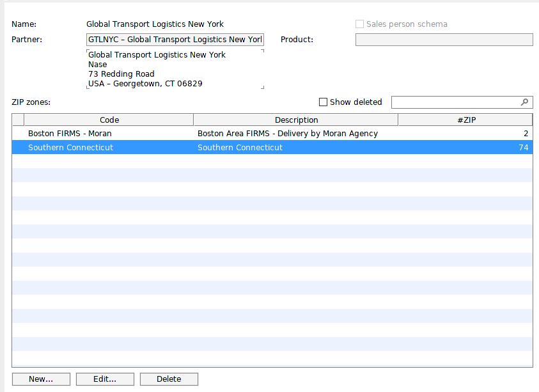Image resolution: width=539 pixels, height=392 pixels.
Task: Open New... ZIP zone dialog
Action: (x=41, y=379)
